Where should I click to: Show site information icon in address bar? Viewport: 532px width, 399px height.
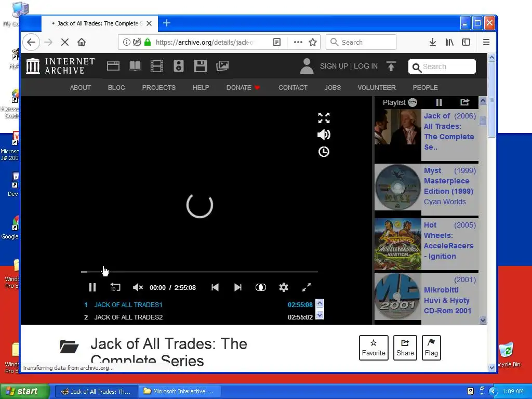[x=127, y=42]
